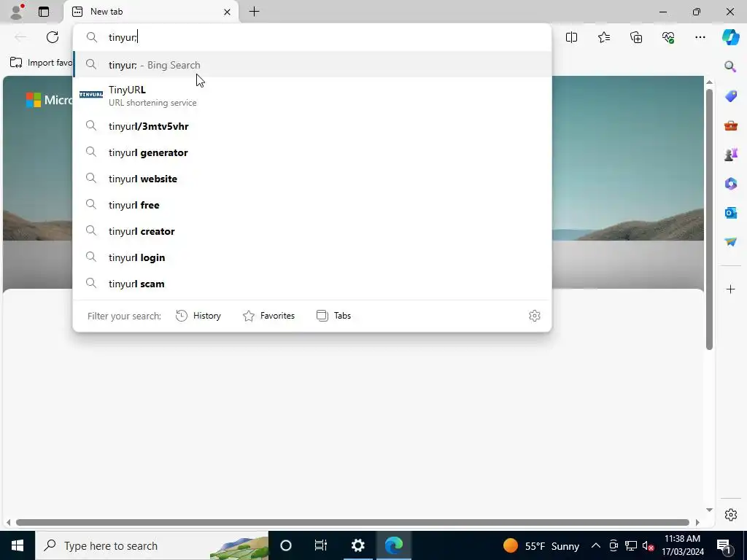Open sidebar Microsoft 365 icon
The image size is (747, 560).
pyautogui.click(x=730, y=183)
